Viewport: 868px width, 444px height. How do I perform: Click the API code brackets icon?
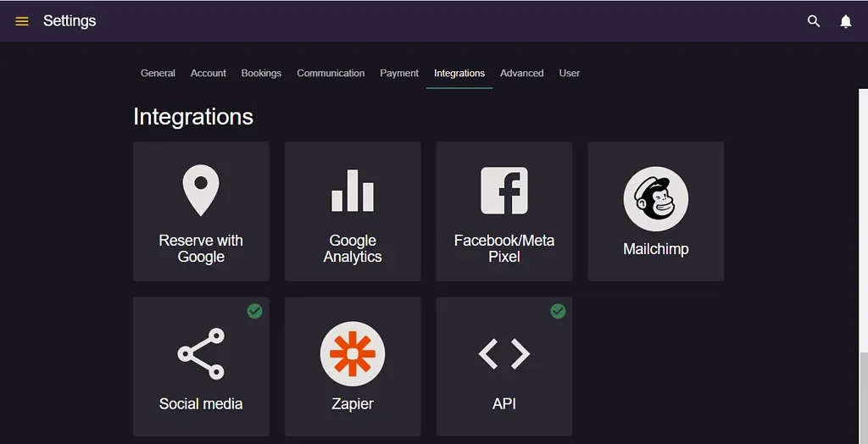click(504, 354)
